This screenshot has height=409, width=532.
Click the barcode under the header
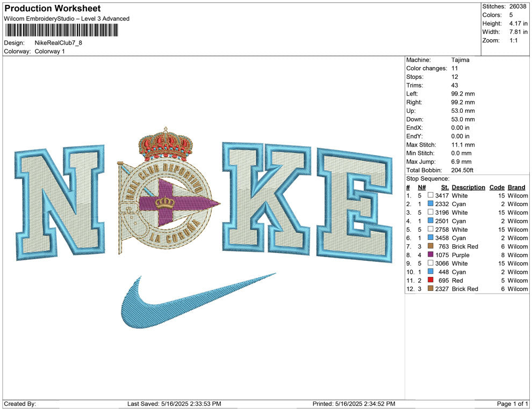pyautogui.click(x=61, y=30)
